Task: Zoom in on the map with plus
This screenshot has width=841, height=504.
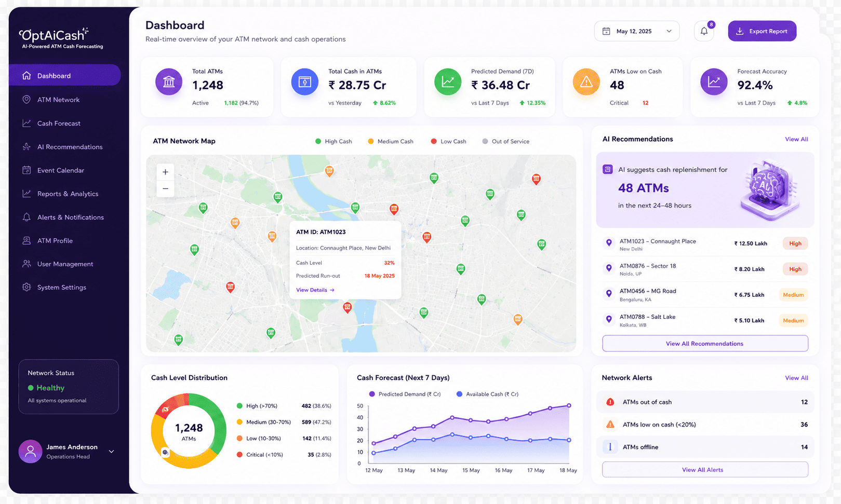Action: click(165, 172)
